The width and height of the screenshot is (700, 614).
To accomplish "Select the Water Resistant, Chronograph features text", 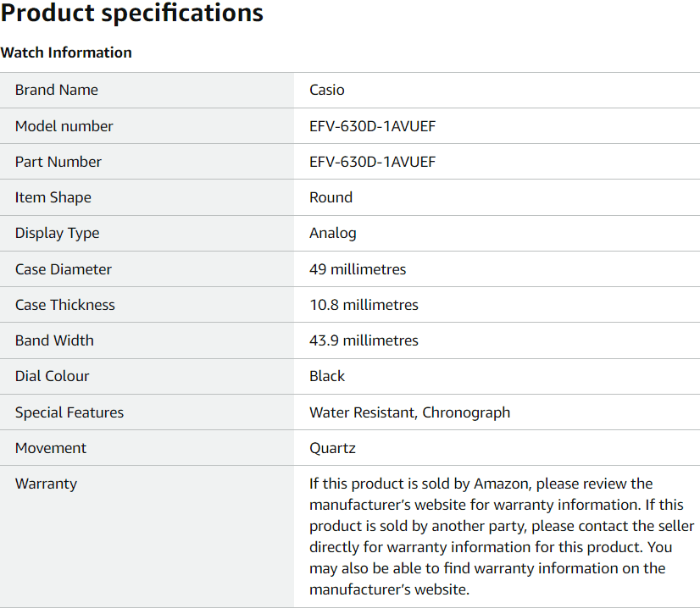I will point(409,412).
